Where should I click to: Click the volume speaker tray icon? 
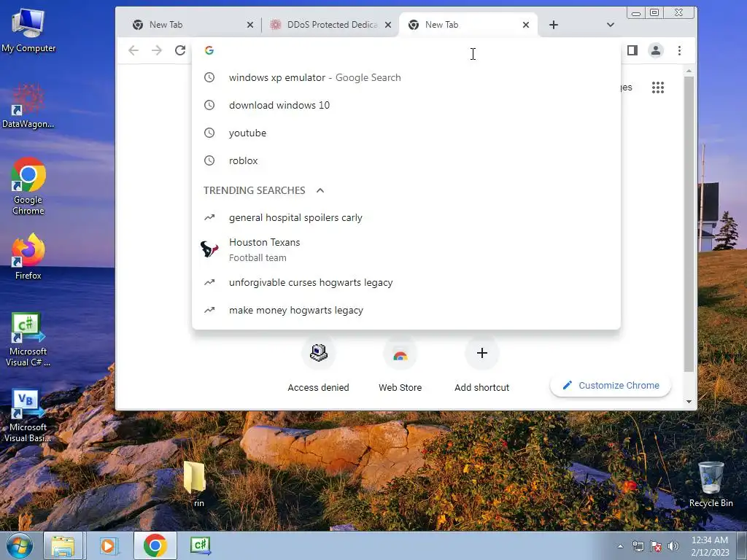[x=673, y=546]
